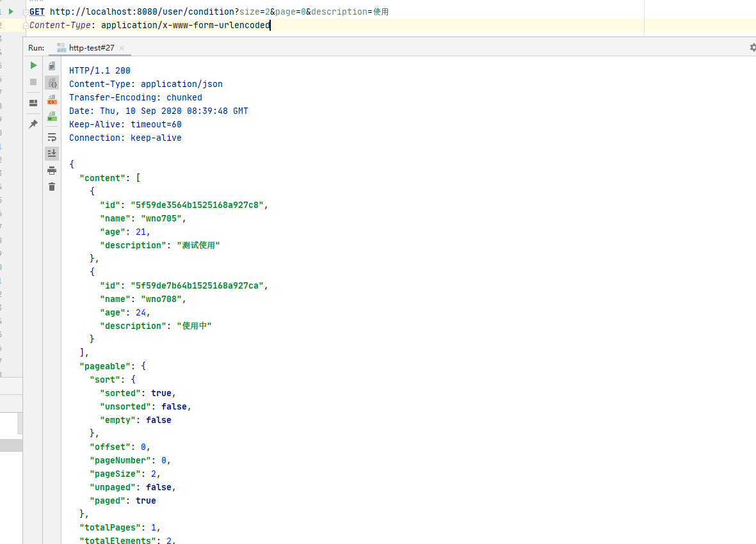The image size is (756, 544).
Task: View response as HTML
Action: (x=52, y=116)
